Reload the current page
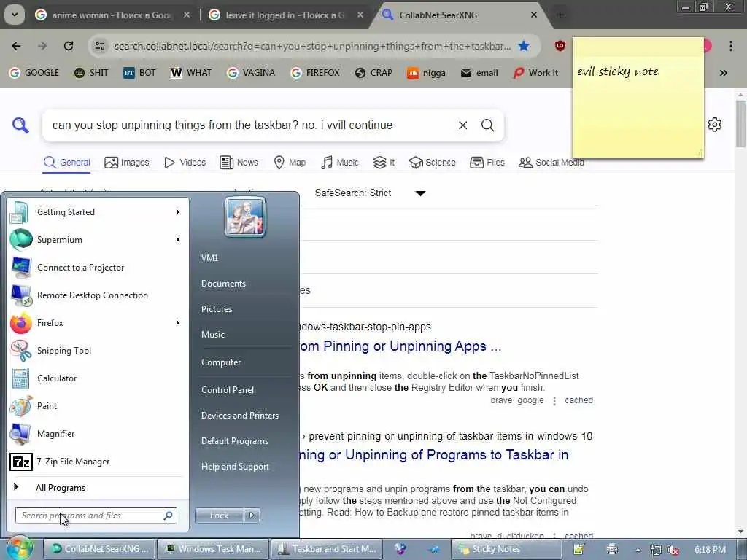This screenshot has width=747, height=560. click(x=69, y=46)
